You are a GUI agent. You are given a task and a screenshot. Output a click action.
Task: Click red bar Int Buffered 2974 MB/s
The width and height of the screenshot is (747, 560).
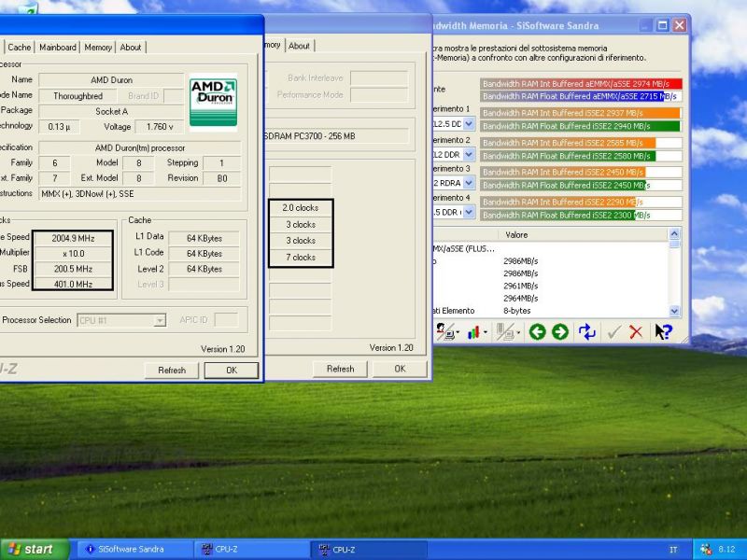tap(581, 84)
